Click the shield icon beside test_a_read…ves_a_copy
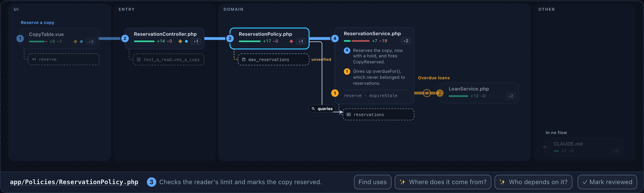The image size is (644, 193). tap(139, 59)
